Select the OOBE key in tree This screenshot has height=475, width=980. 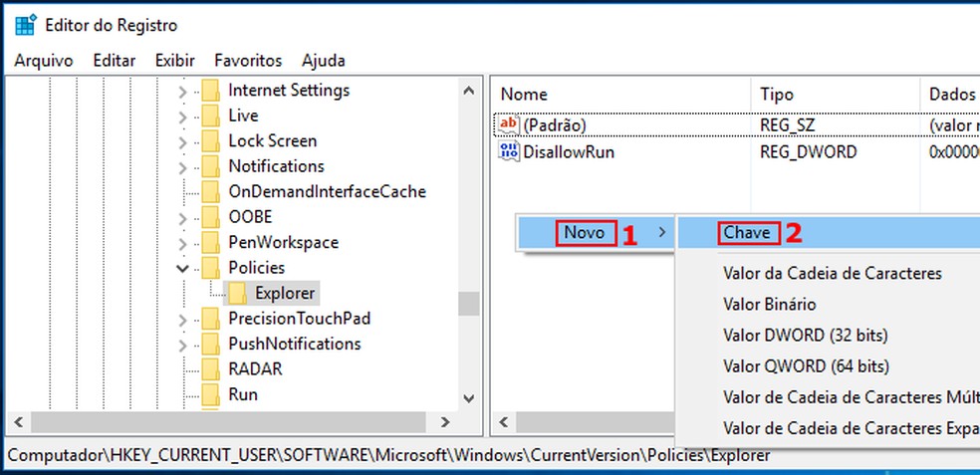click(x=249, y=217)
